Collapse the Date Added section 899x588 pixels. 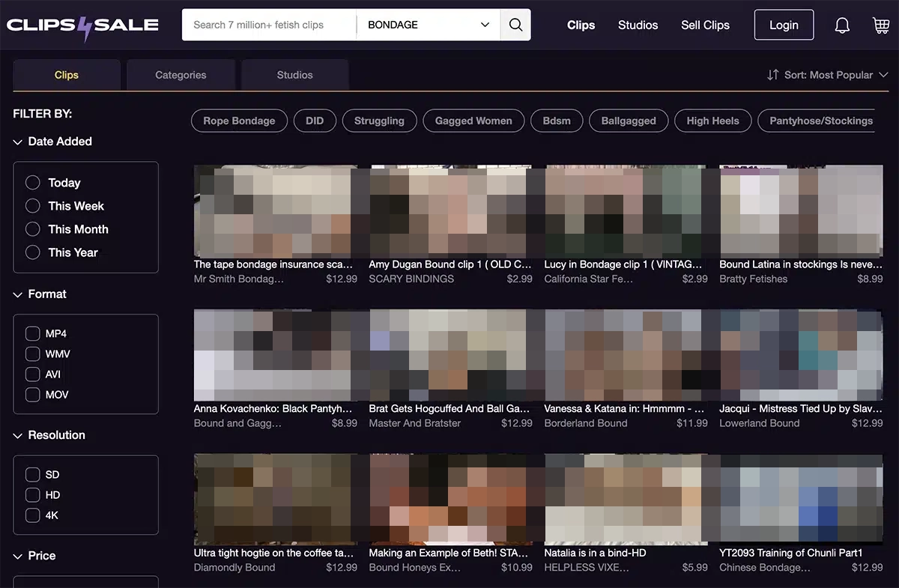click(x=16, y=142)
